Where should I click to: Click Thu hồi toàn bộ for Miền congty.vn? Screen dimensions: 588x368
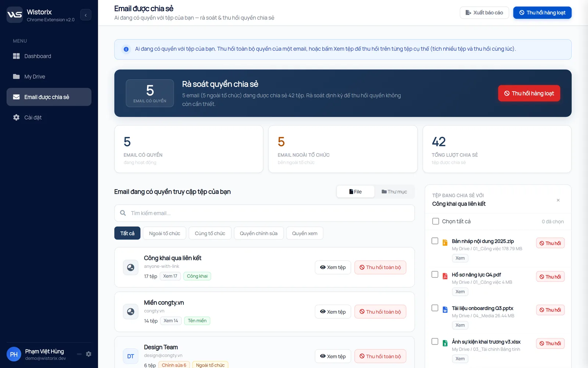[x=380, y=312]
